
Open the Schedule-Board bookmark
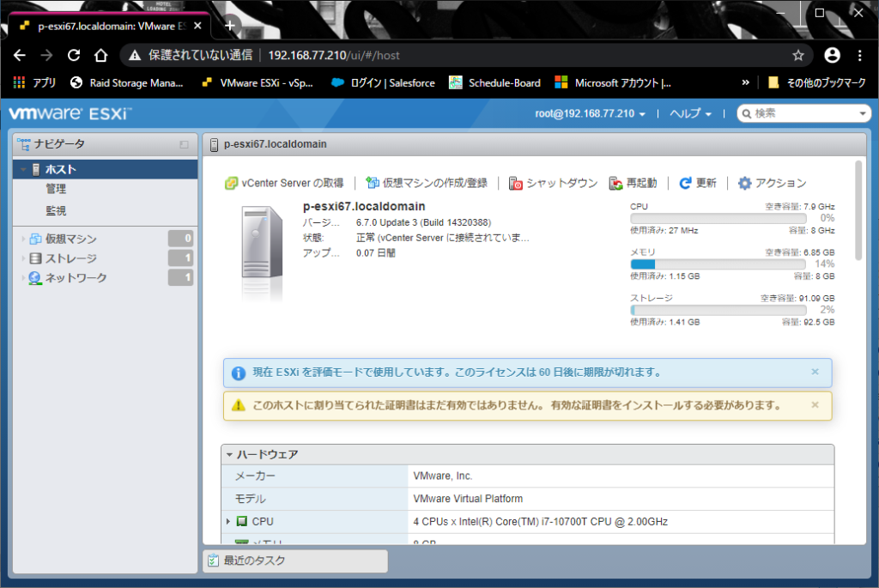click(x=495, y=83)
